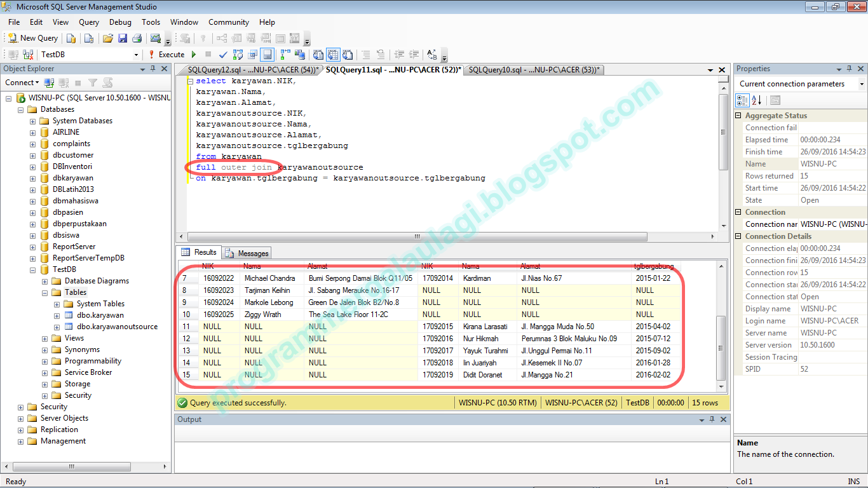The height and width of the screenshot is (488, 868).
Task: Select the Display Estimated Execution Plan icon
Action: pos(238,54)
